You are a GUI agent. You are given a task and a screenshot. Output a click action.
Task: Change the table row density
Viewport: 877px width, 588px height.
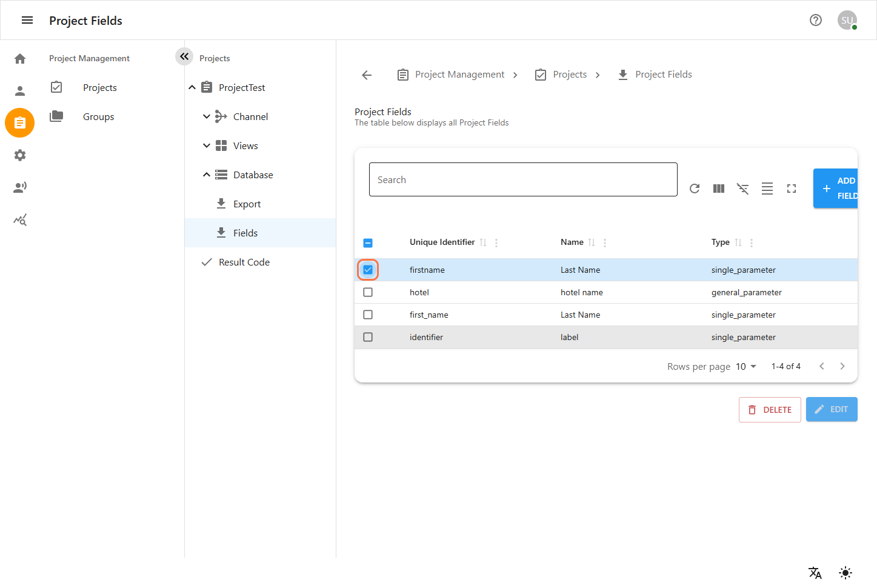(767, 189)
